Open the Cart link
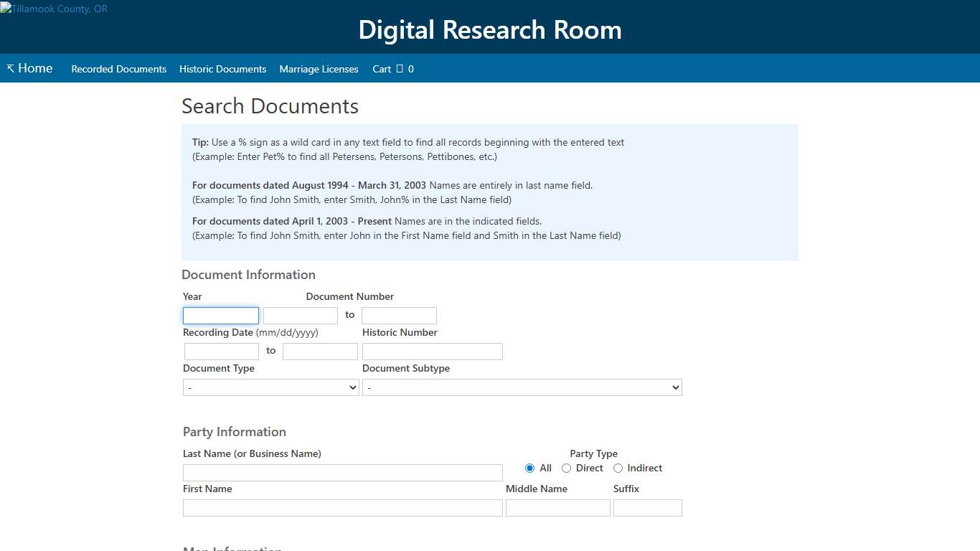The width and height of the screenshot is (980, 551). [x=382, y=69]
